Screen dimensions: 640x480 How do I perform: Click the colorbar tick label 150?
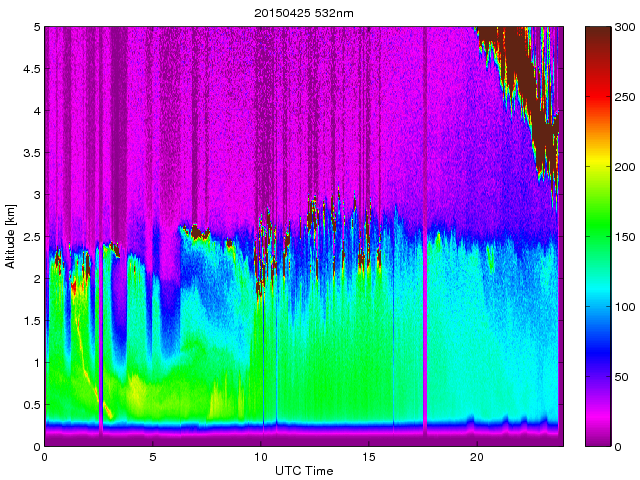[x=625, y=237]
